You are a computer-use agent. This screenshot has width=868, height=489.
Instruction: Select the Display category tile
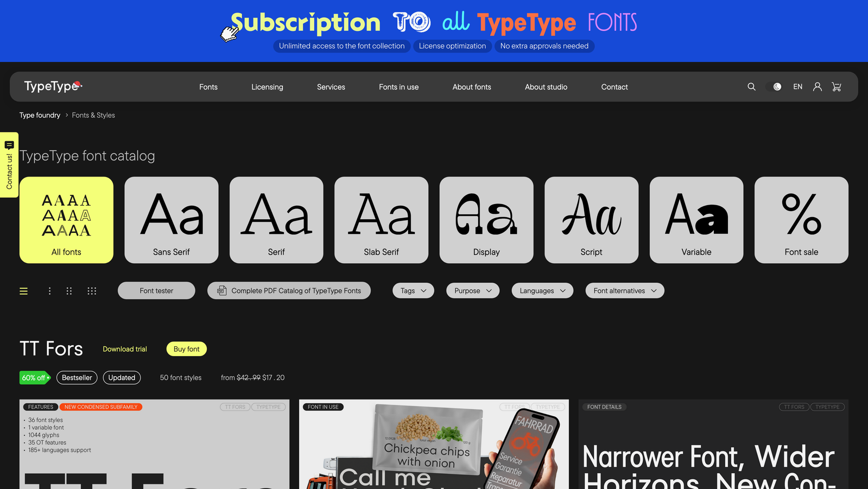[486, 220]
